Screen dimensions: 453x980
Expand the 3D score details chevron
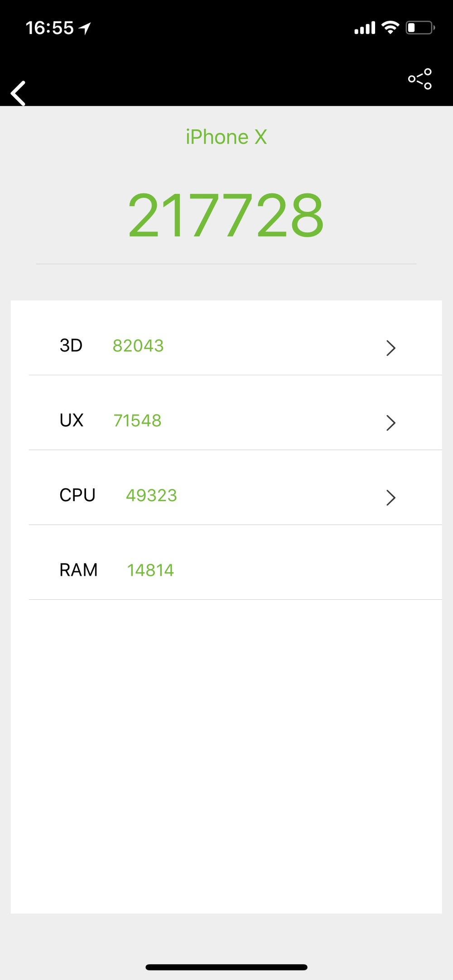click(390, 348)
